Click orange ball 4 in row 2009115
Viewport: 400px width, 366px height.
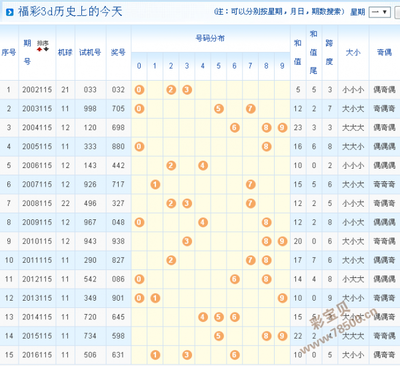click(x=203, y=222)
